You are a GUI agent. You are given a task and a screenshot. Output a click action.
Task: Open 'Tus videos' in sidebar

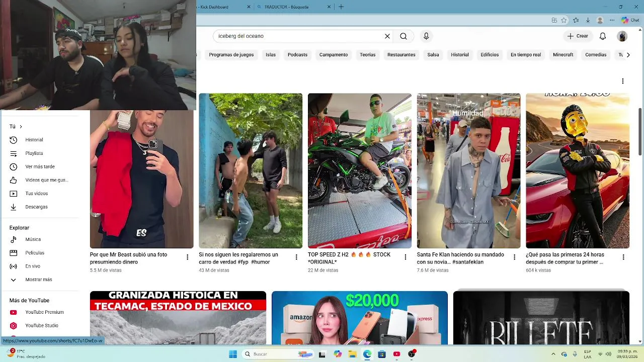coord(39,194)
